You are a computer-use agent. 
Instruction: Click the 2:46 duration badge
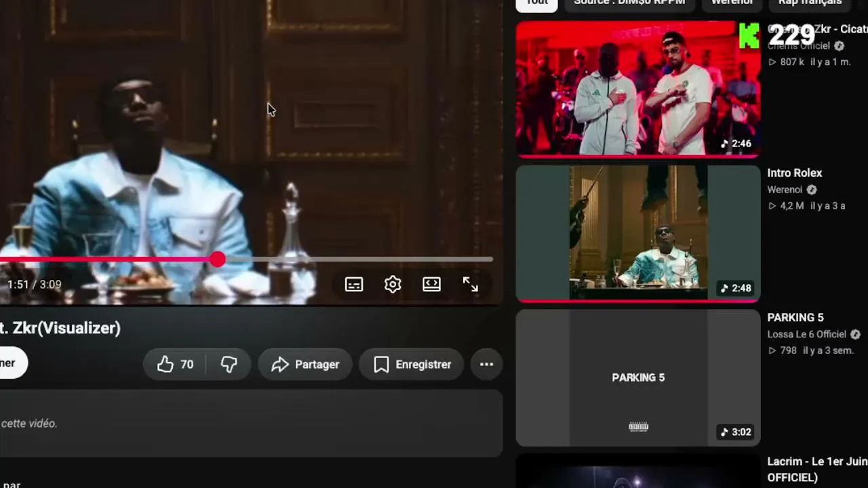736,144
